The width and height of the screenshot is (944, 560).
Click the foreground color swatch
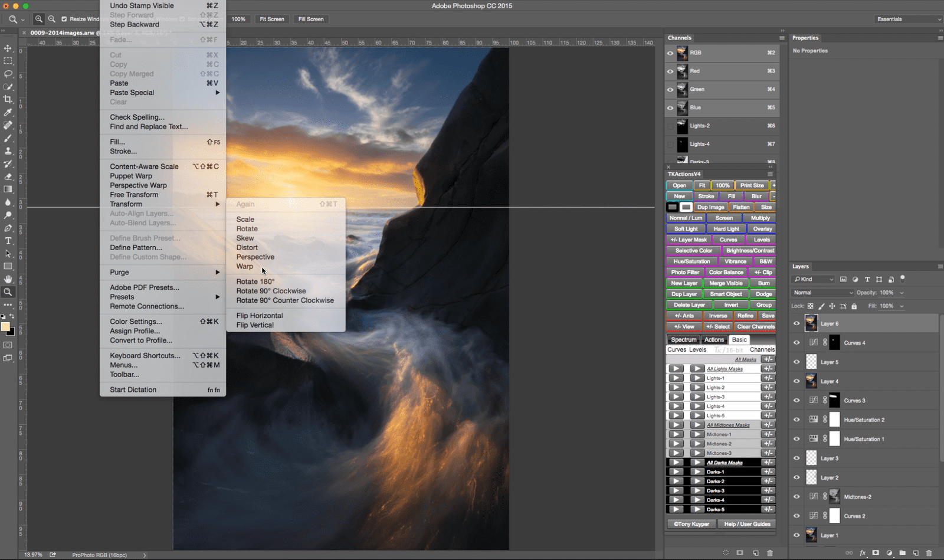click(5, 327)
